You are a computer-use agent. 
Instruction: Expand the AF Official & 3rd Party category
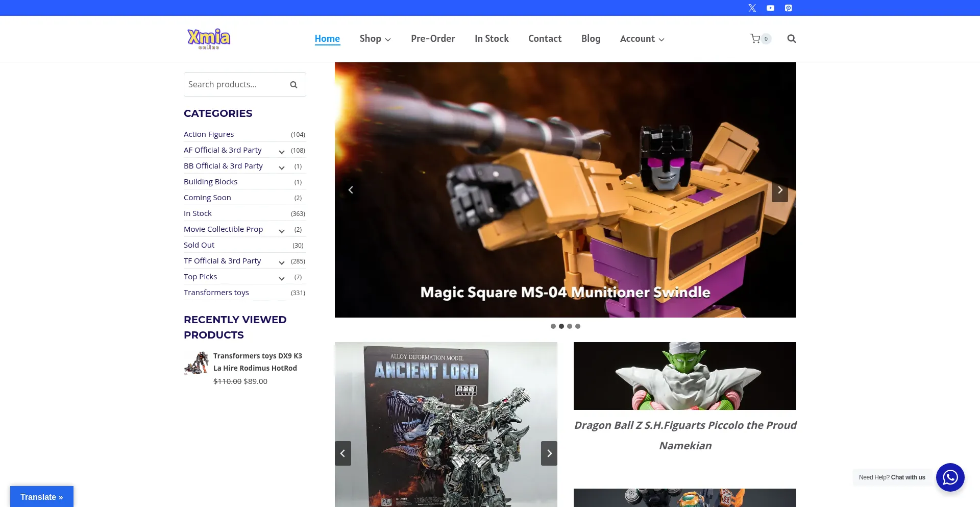(x=281, y=152)
